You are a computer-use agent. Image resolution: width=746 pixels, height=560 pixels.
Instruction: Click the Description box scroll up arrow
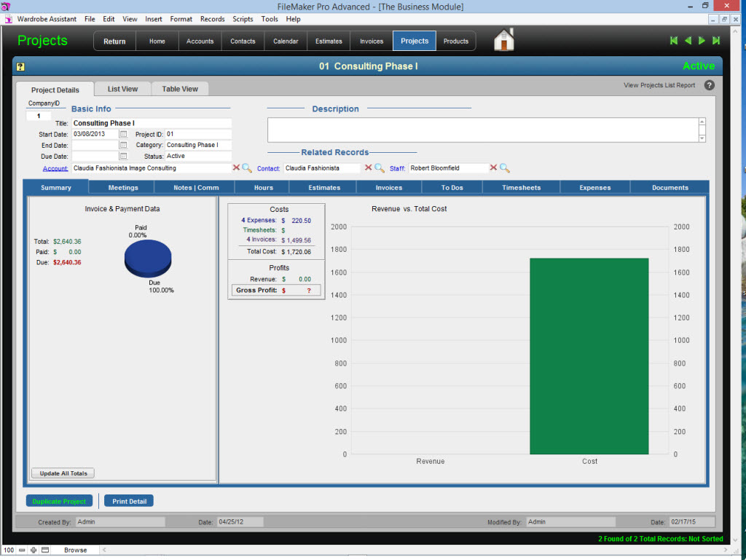click(702, 122)
